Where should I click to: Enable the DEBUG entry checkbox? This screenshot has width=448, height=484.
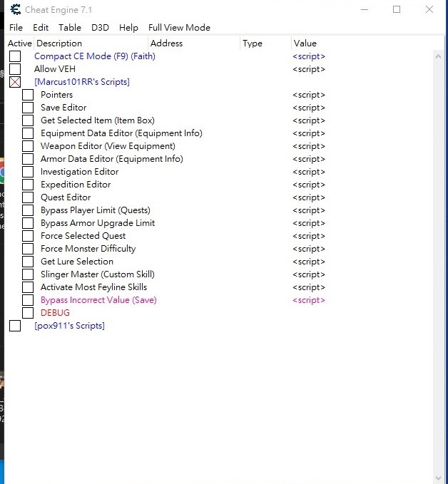(x=28, y=313)
